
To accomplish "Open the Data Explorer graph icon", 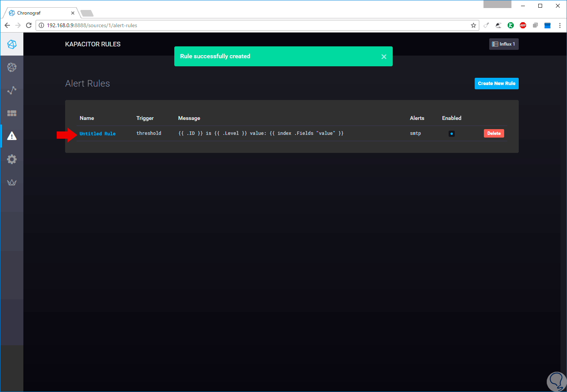I will click(x=12, y=90).
